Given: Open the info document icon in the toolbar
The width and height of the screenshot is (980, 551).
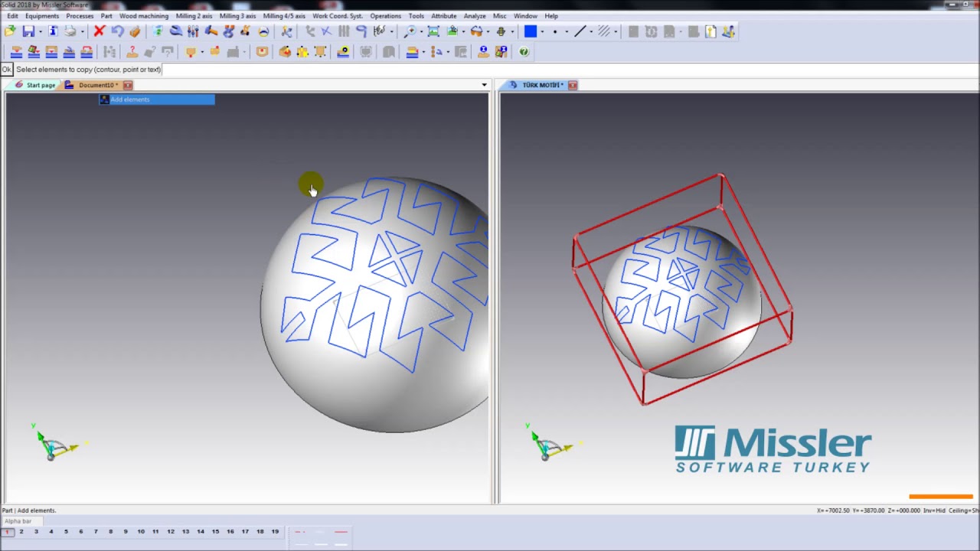Looking at the screenshot, I should coord(53,31).
